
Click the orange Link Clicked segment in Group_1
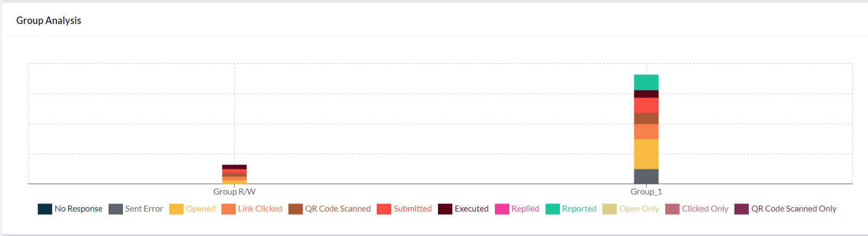coord(646,132)
